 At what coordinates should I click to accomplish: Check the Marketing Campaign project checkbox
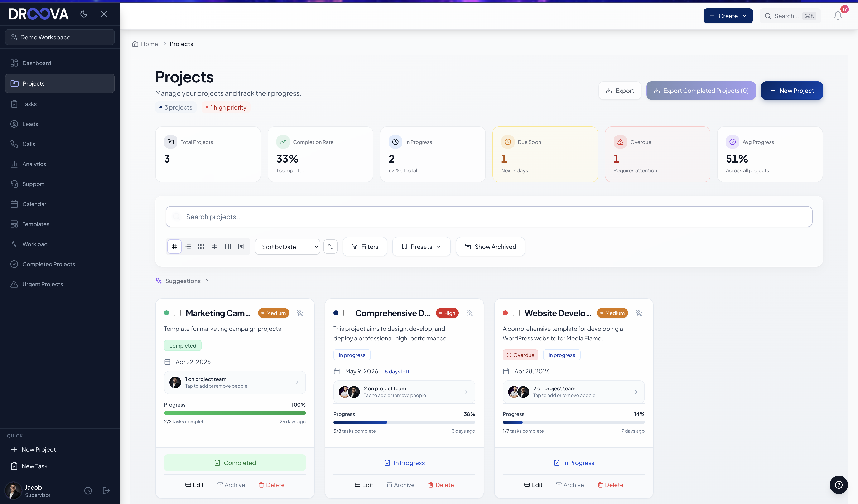(177, 313)
